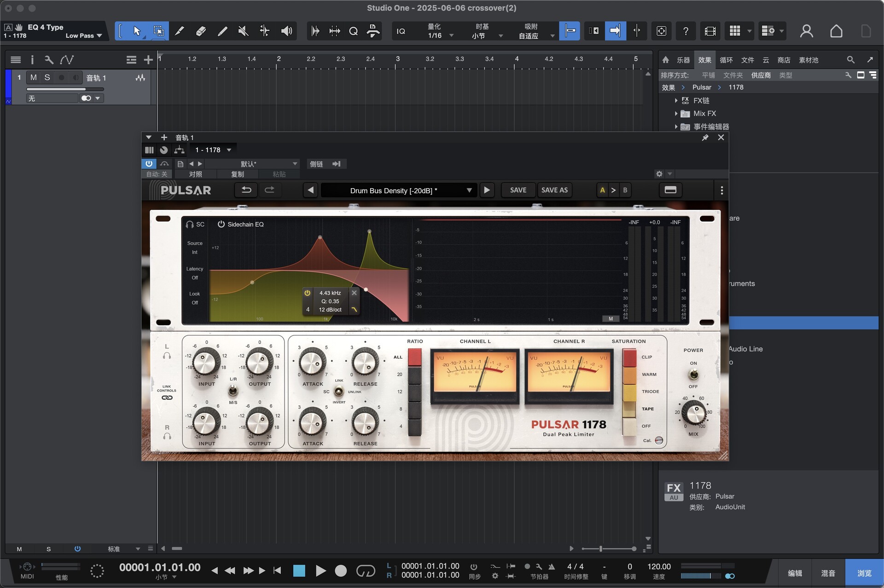Select the Arrow tool in toolbar
This screenshot has height=588, width=884.
[x=136, y=31]
